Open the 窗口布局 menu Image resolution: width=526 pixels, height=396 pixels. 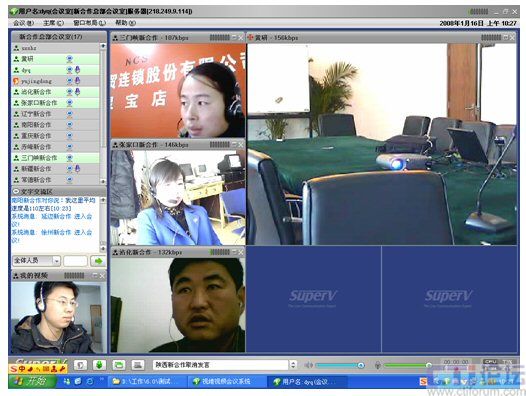[90, 23]
